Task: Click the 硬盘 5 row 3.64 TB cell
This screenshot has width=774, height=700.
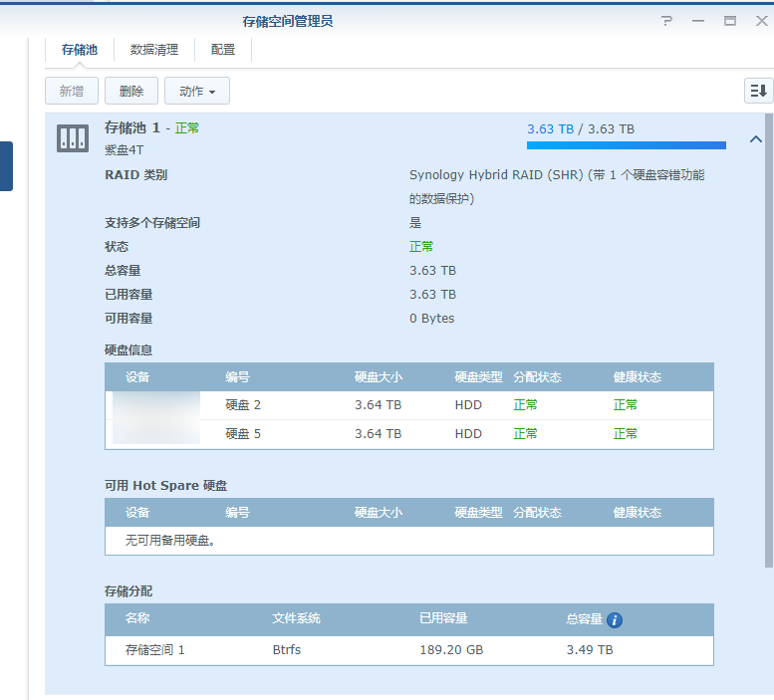Action: 379,434
